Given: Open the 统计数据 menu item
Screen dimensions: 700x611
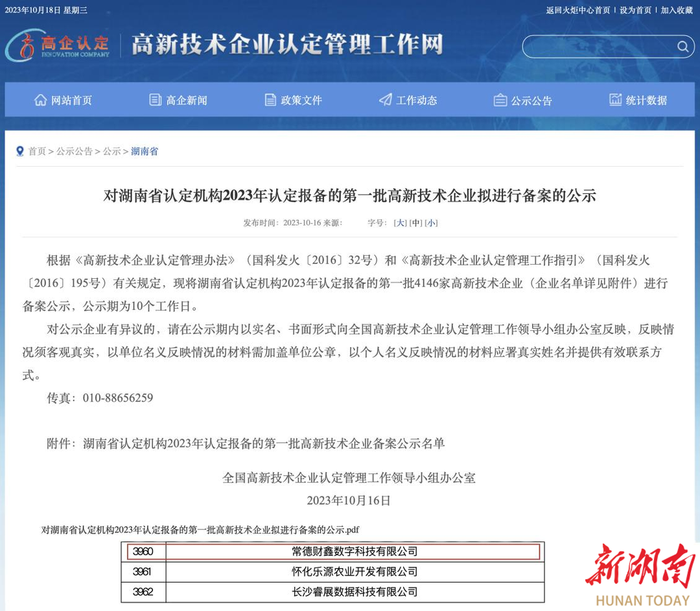Looking at the screenshot, I should [638, 100].
